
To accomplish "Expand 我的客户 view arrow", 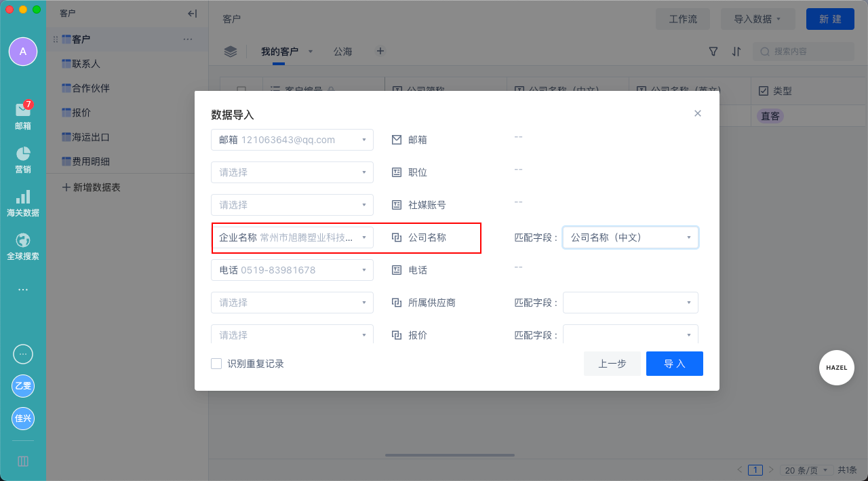I will (x=311, y=52).
